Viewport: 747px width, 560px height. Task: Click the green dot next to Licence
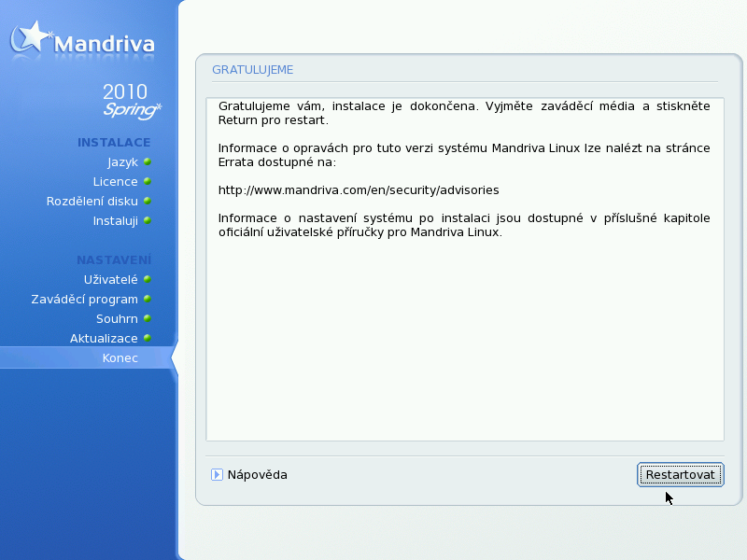tap(148, 181)
